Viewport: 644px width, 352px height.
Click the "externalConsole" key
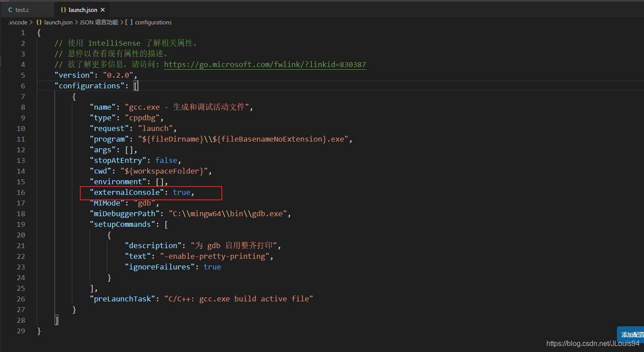tap(127, 192)
